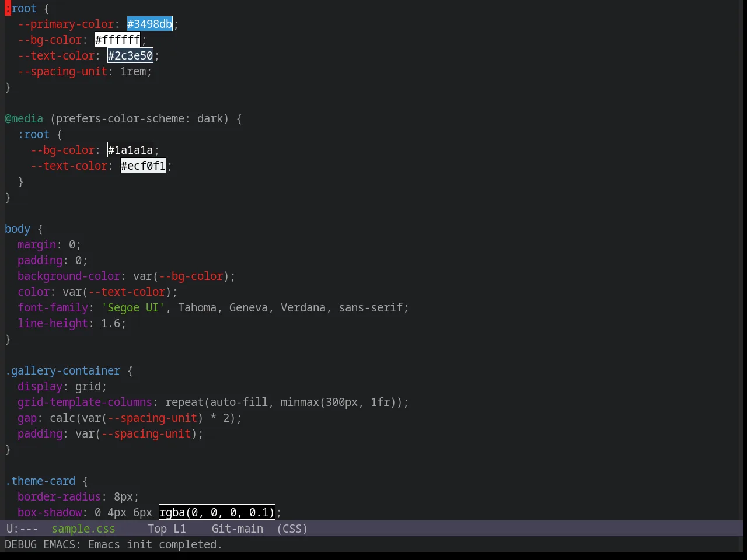The width and height of the screenshot is (747, 560).
Task: Click the sans-serif fallback font
Action: (x=371, y=307)
